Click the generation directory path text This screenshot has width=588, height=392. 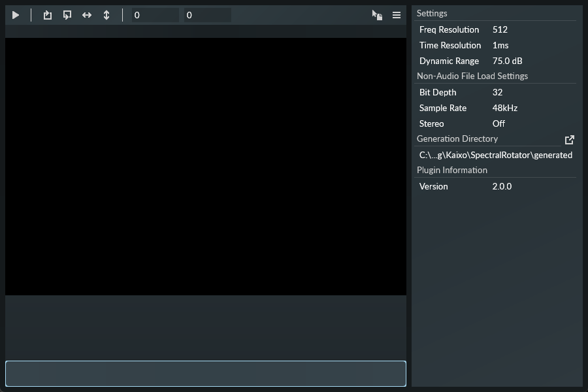(x=496, y=155)
